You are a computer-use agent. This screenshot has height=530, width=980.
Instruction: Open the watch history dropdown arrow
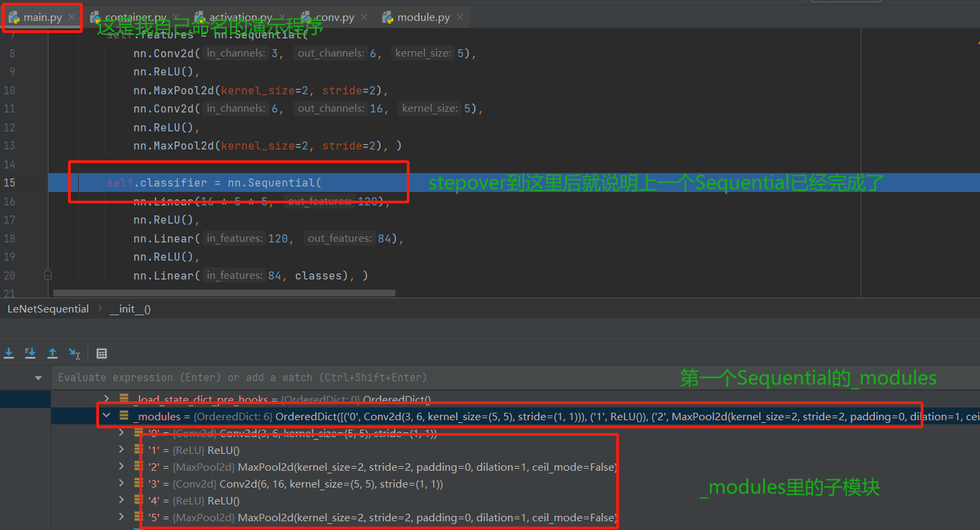(38, 378)
